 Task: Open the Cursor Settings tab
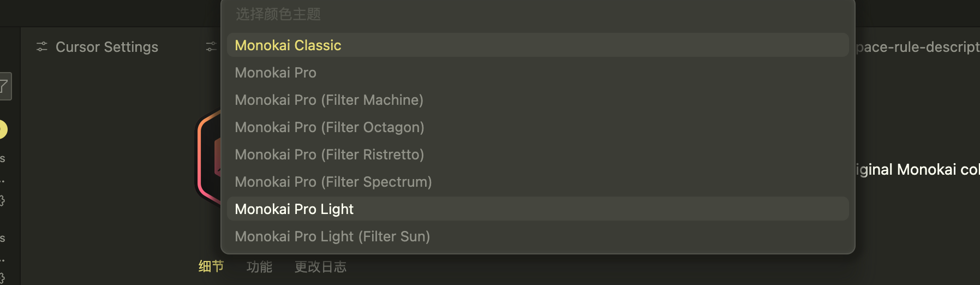tap(107, 47)
